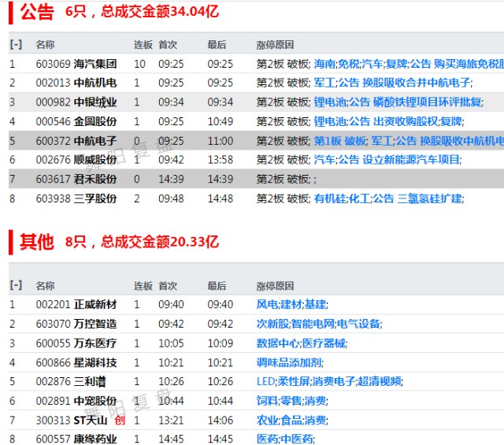
Task: Open 中航电子 link 第1板 破板
Action: point(340,140)
